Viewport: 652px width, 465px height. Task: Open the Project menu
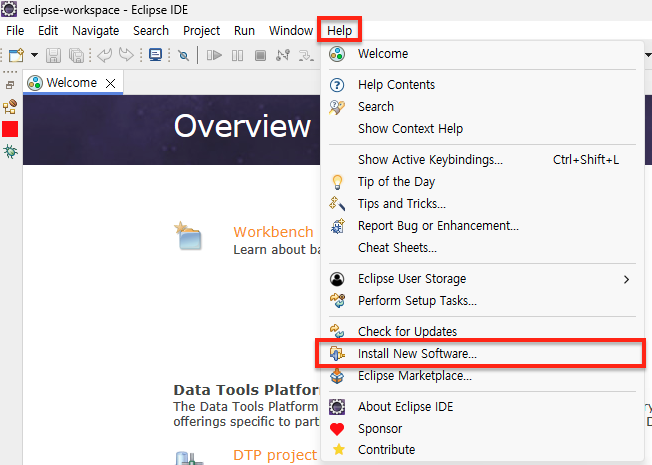(x=202, y=31)
